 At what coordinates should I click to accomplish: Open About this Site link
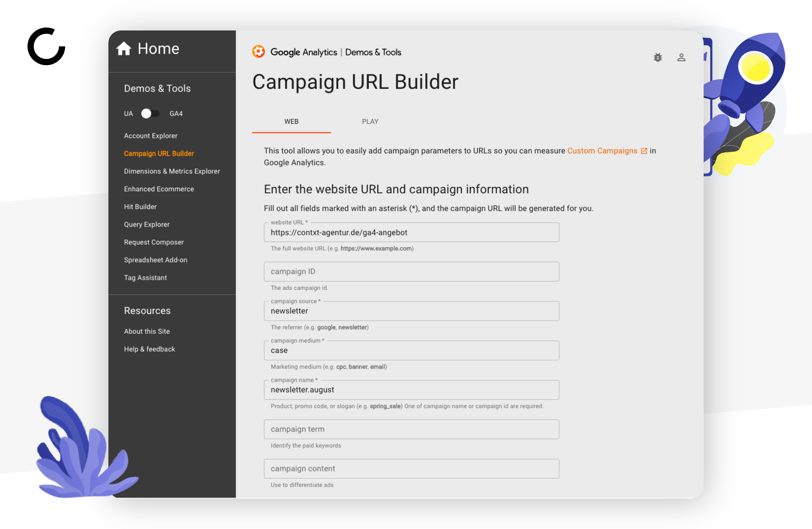click(x=147, y=331)
